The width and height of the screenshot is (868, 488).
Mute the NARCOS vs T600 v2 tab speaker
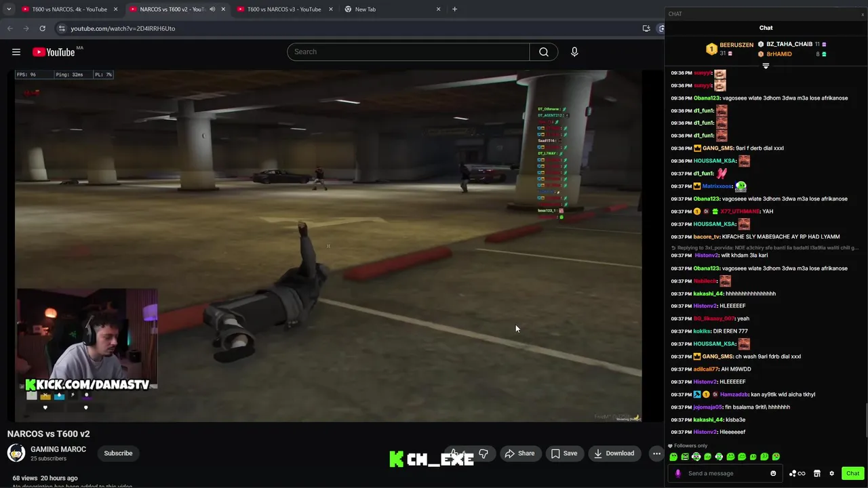(212, 9)
